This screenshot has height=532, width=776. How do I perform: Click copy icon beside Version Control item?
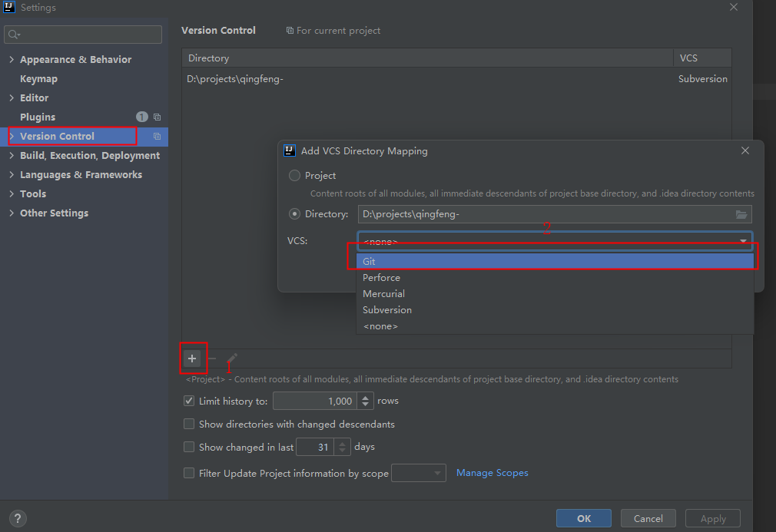[157, 137]
